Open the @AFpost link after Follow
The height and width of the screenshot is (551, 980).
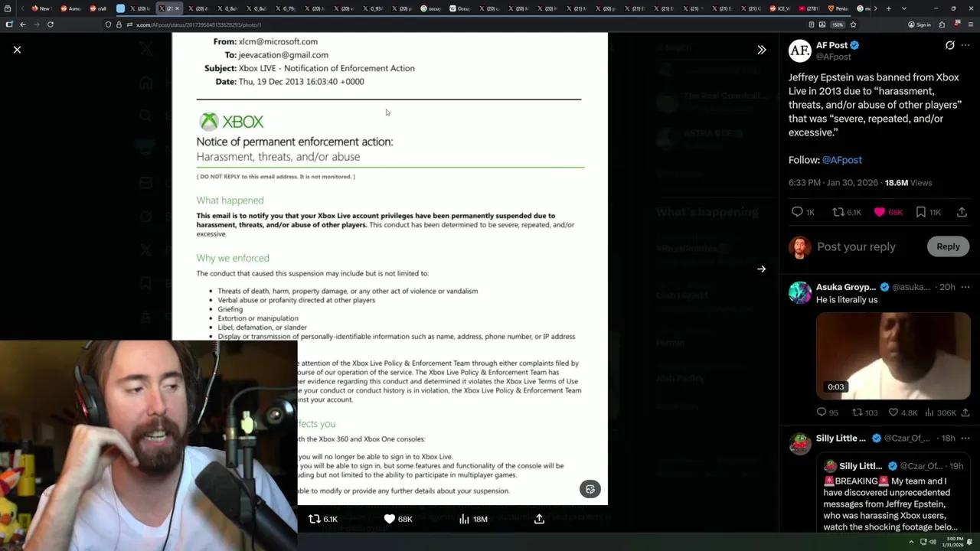tap(841, 160)
